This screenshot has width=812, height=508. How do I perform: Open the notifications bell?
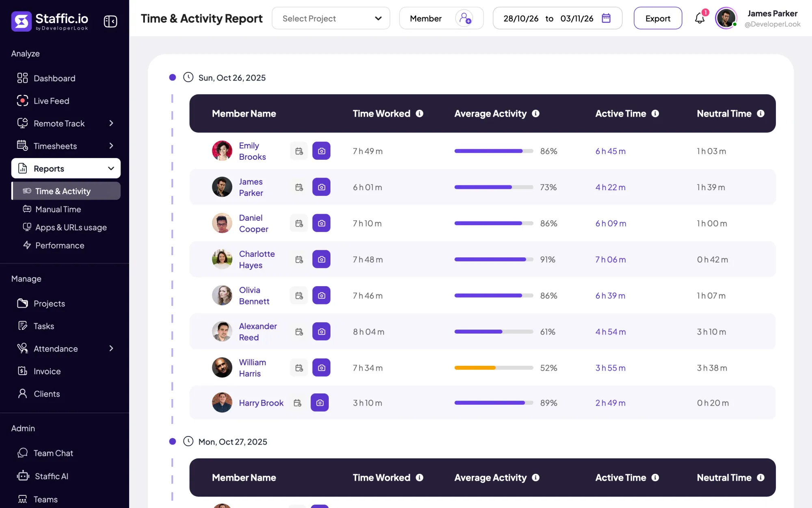[700, 18]
